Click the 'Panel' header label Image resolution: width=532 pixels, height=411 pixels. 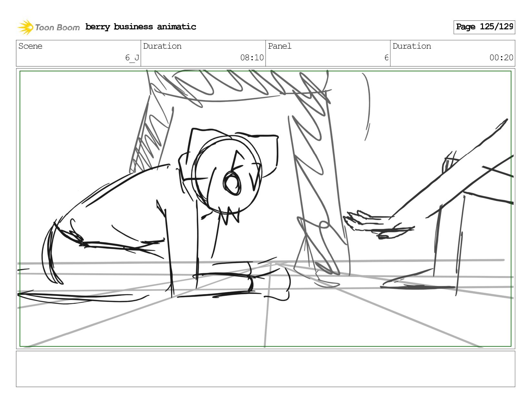point(280,46)
